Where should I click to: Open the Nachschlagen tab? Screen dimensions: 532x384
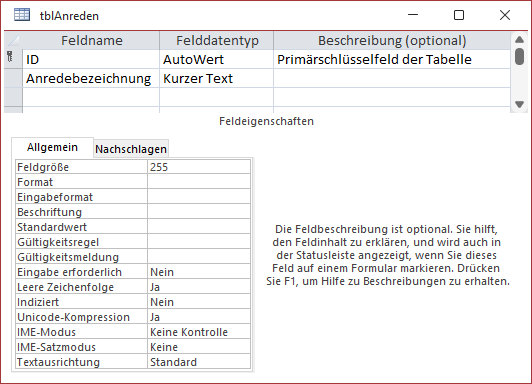point(131,149)
